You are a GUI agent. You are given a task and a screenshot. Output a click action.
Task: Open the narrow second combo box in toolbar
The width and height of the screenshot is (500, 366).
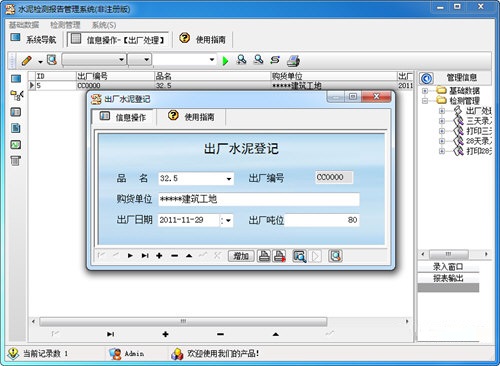(140, 60)
